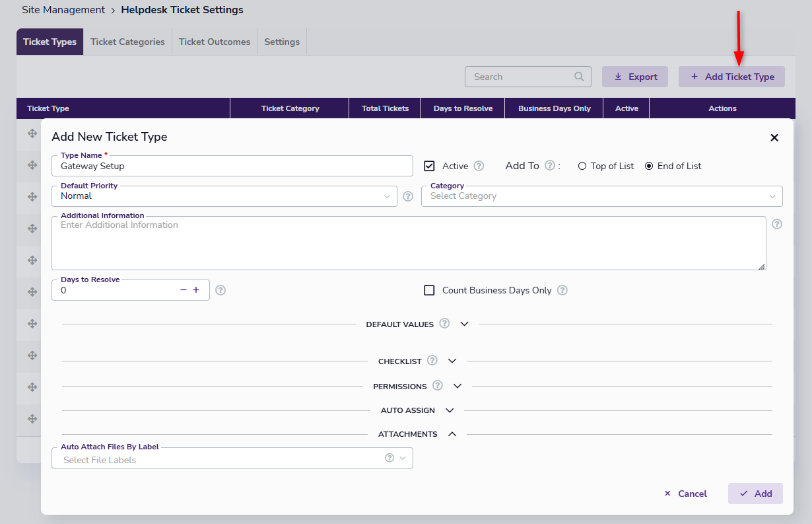
Task: Open the Default Priority dropdown
Action: (224, 196)
